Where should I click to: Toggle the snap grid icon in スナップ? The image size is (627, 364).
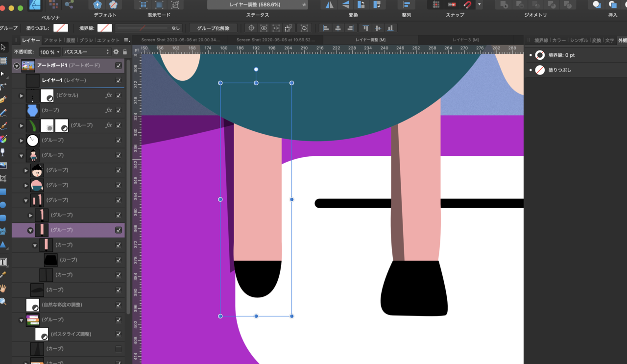[436, 5]
